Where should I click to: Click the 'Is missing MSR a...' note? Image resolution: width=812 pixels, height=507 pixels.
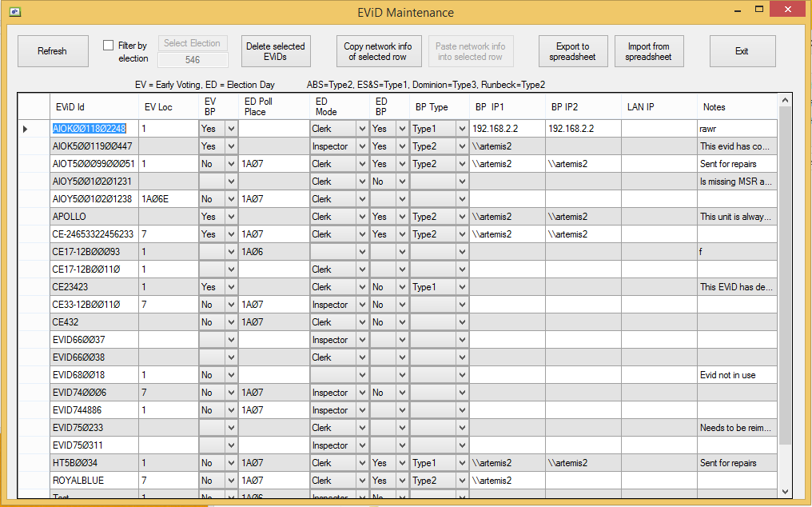tap(738, 182)
